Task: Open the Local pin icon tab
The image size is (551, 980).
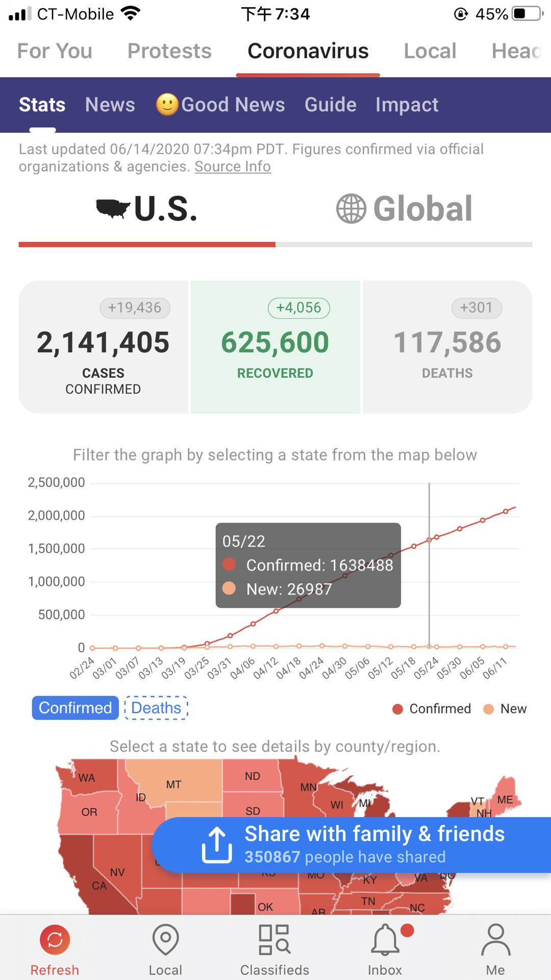Action: (165, 940)
